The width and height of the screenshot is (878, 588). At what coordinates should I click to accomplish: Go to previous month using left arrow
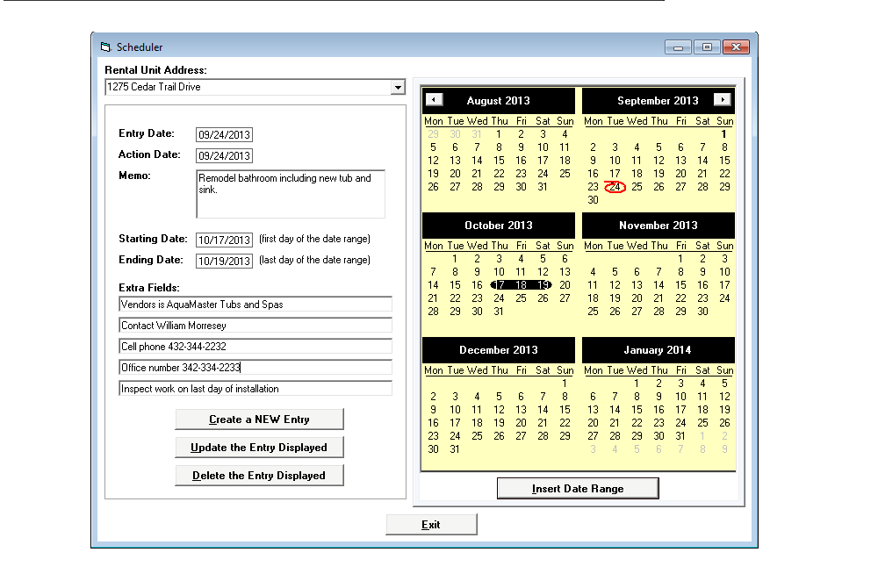pos(433,100)
